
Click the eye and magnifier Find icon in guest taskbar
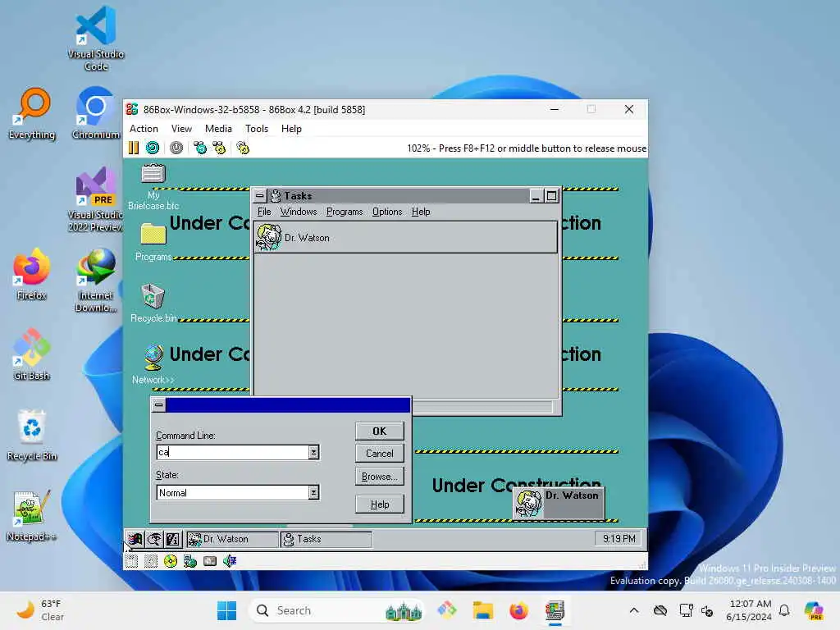(x=154, y=539)
